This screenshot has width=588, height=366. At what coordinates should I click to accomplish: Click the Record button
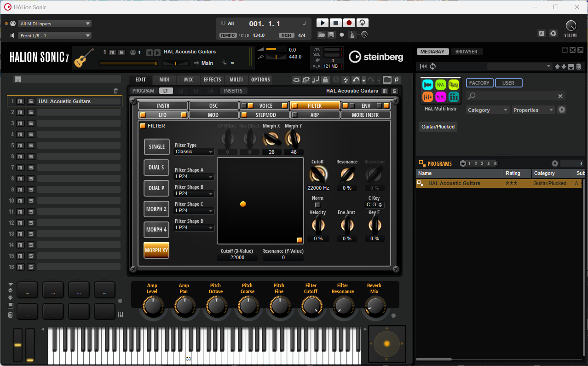click(x=349, y=23)
